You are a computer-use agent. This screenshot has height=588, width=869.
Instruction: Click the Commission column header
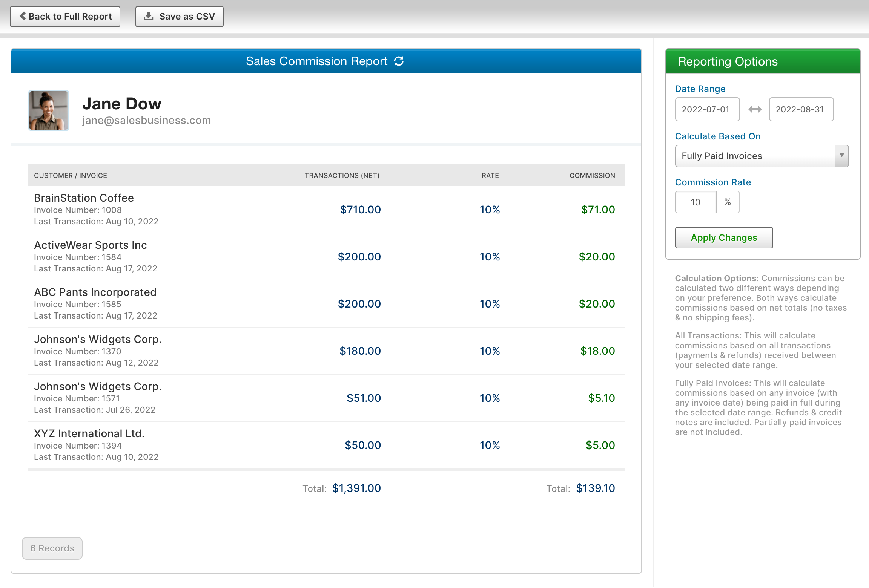(592, 175)
